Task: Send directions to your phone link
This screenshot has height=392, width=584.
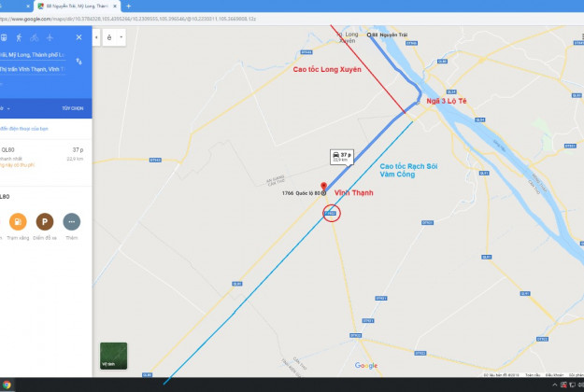Action: click(24, 129)
